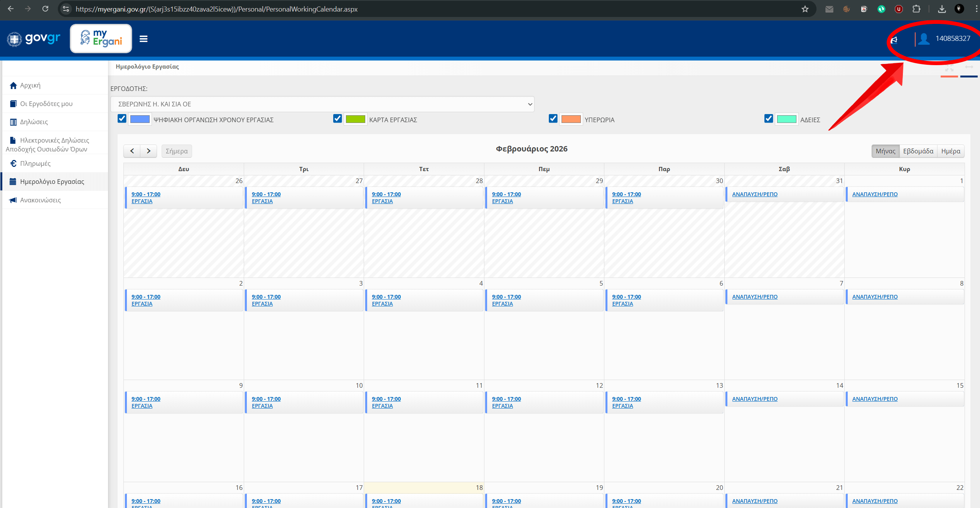Click the myErgani logo
980x508 pixels.
[x=101, y=39]
